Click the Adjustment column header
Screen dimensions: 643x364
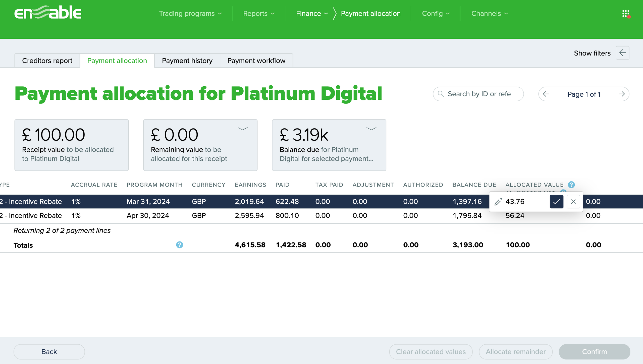pos(373,185)
